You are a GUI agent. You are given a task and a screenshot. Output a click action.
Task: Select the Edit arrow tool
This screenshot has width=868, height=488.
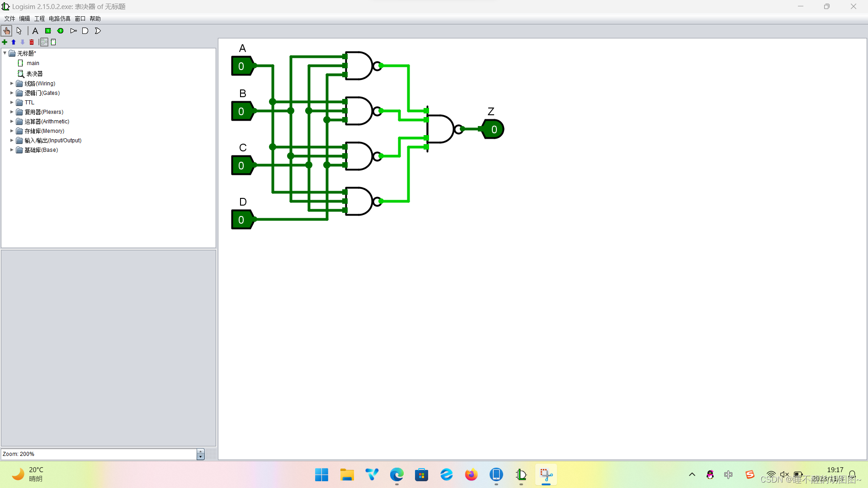19,31
